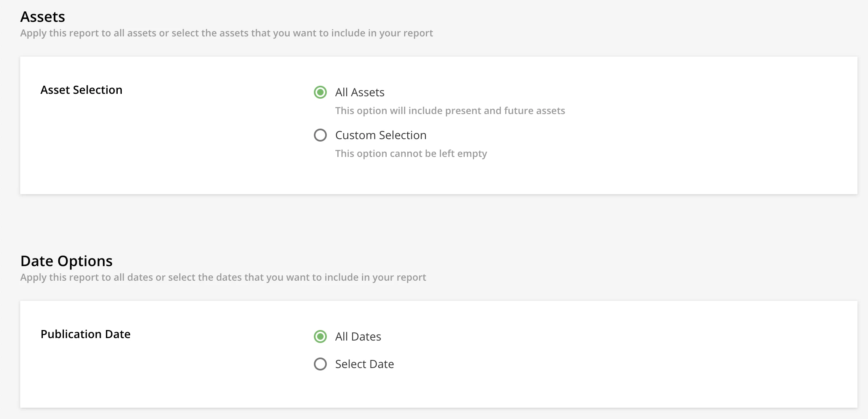
Task: Click the "Select Date" option label
Action: (x=364, y=364)
